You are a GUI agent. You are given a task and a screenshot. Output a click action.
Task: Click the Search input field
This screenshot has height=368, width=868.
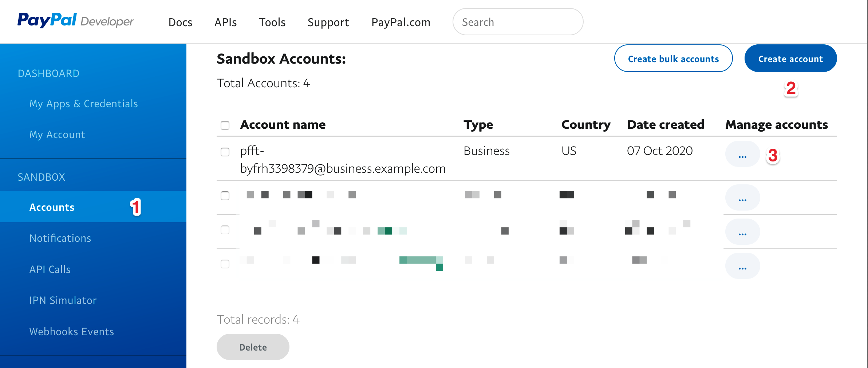click(x=517, y=22)
